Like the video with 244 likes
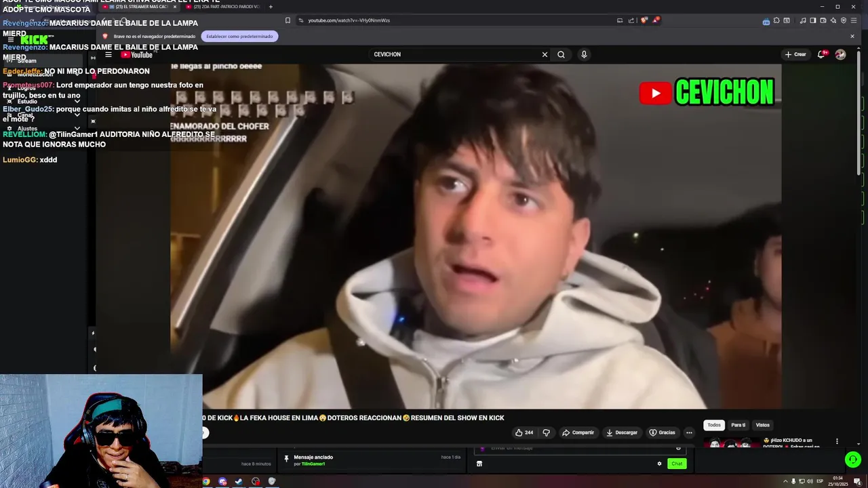 coord(524,432)
